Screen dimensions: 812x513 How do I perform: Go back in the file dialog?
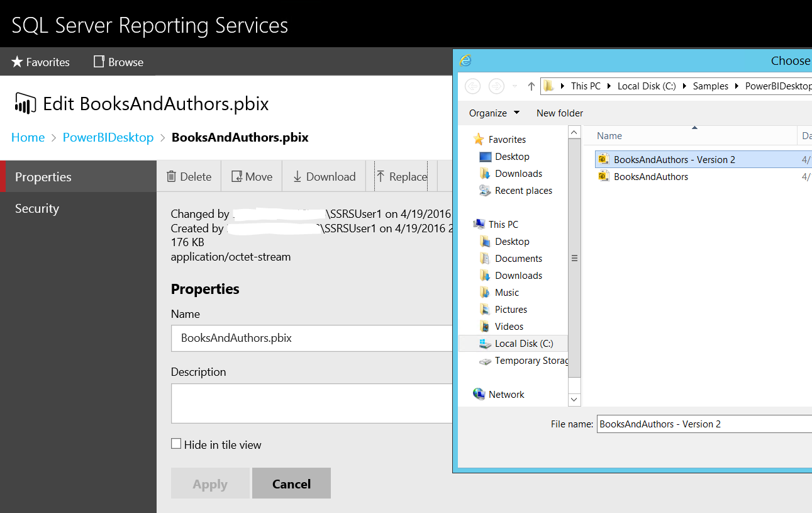(x=473, y=86)
